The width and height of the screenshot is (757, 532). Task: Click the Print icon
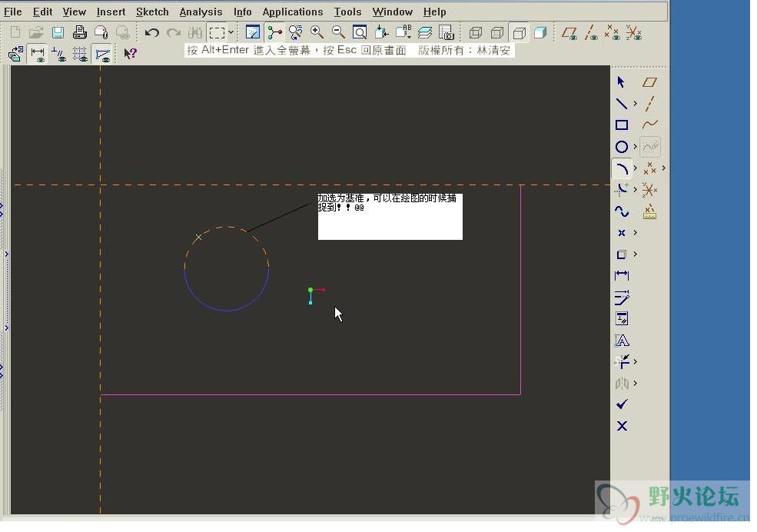[x=80, y=32]
